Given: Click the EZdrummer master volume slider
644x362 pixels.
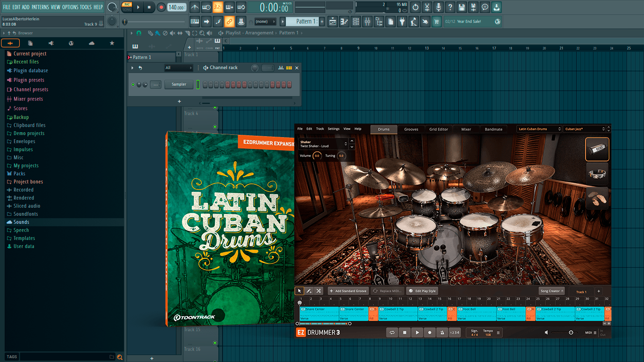Looking at the screenshot, I should pos(564,332).
